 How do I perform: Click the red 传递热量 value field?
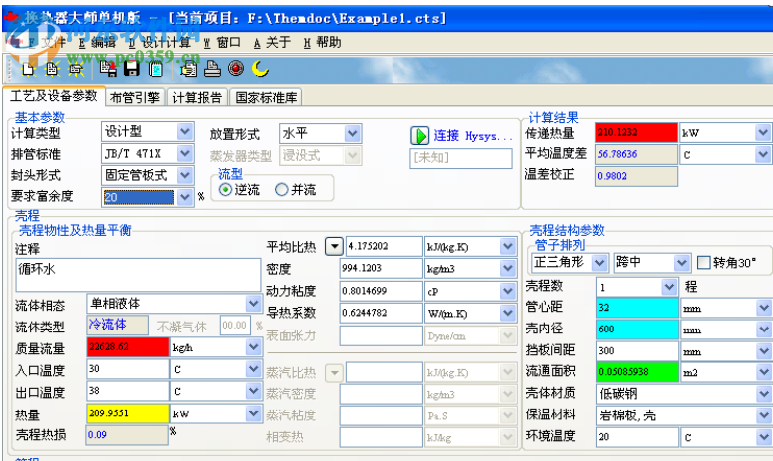tap(636, 132)
